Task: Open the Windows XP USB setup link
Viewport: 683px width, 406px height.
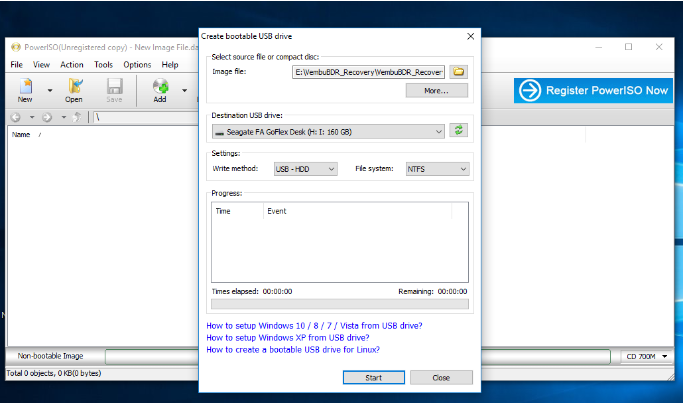Action: click(x=287, y=338)
